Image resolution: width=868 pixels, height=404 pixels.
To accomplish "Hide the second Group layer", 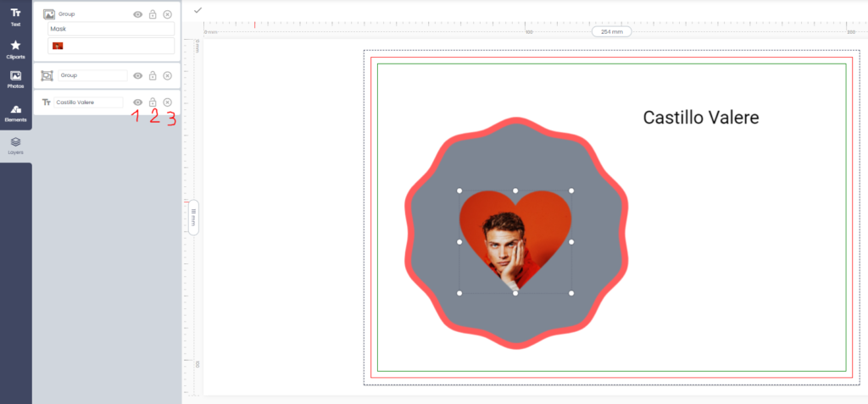I will (138, 75).
